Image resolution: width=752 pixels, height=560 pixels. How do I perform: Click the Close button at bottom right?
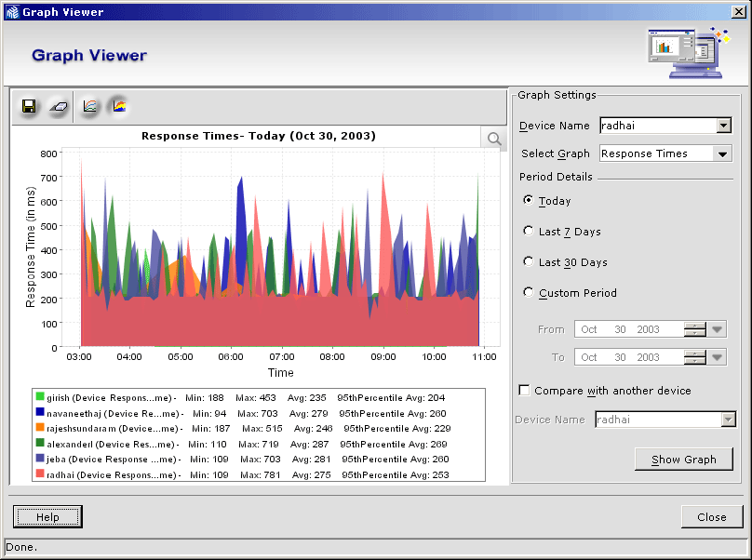click(x=712, y=517)
